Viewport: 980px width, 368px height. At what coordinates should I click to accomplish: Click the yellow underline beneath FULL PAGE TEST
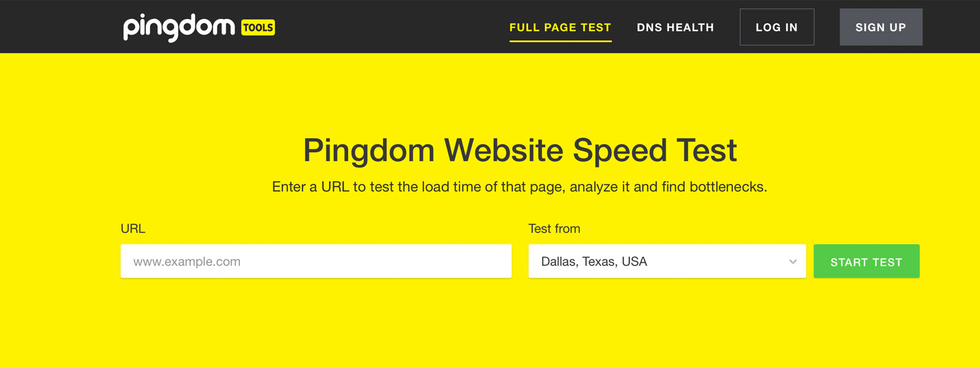point(560,41)
